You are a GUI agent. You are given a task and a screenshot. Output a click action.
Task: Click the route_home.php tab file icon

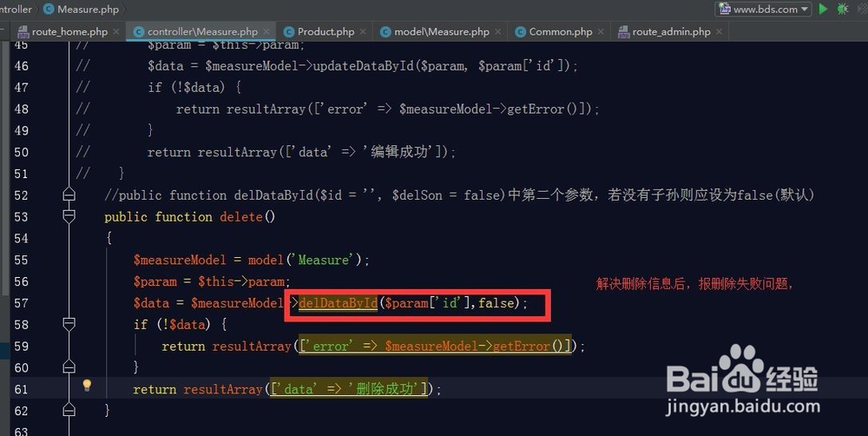coord(23,31)
